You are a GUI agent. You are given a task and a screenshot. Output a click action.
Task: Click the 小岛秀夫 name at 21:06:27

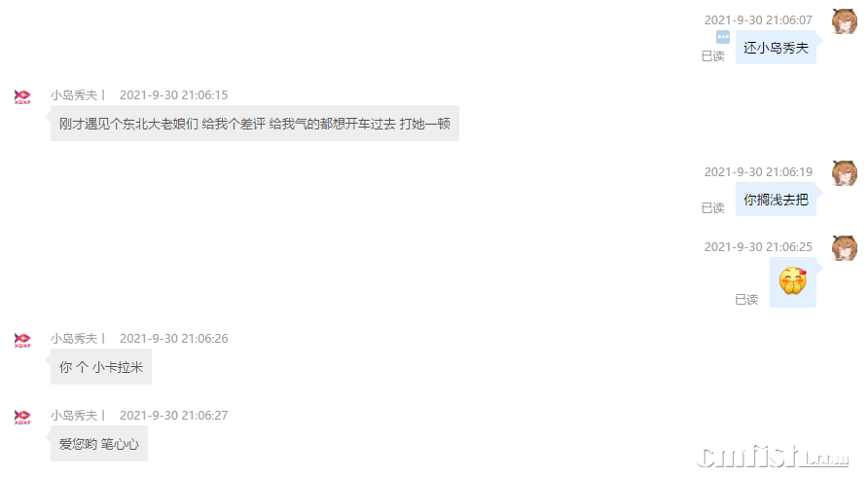point(74,416)
